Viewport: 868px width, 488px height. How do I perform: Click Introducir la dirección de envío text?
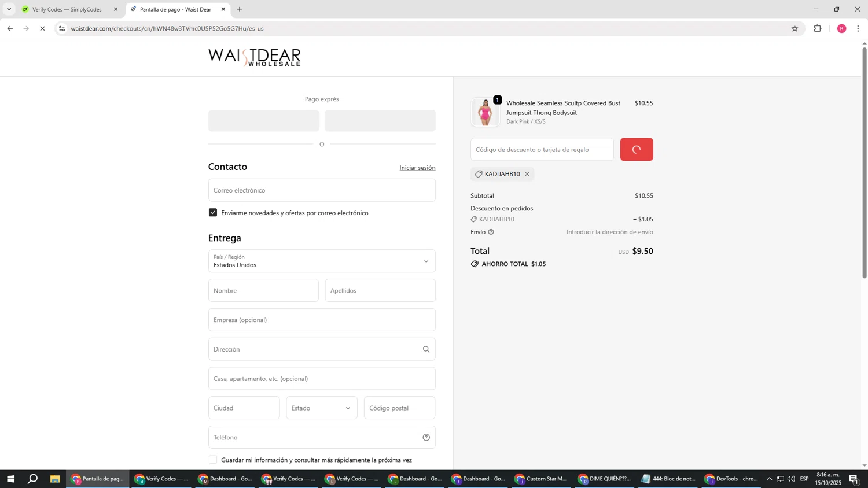point(610,232)
